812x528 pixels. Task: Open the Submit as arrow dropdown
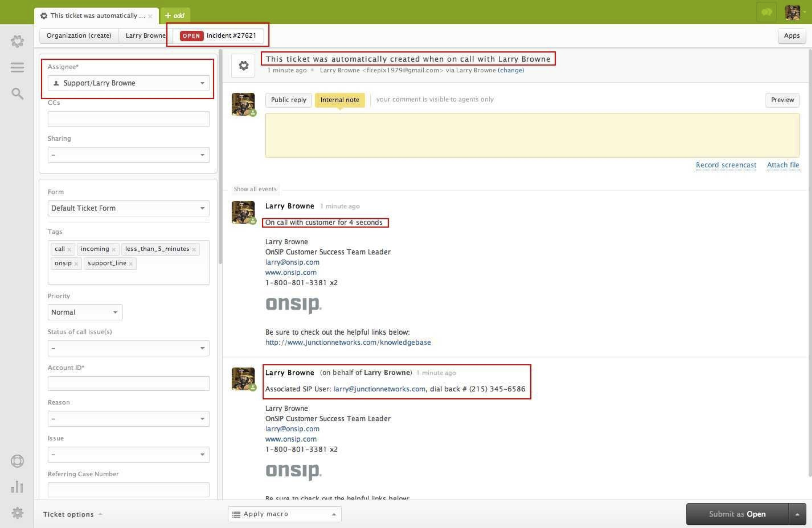pyautogui.click(x=797, y=514)
